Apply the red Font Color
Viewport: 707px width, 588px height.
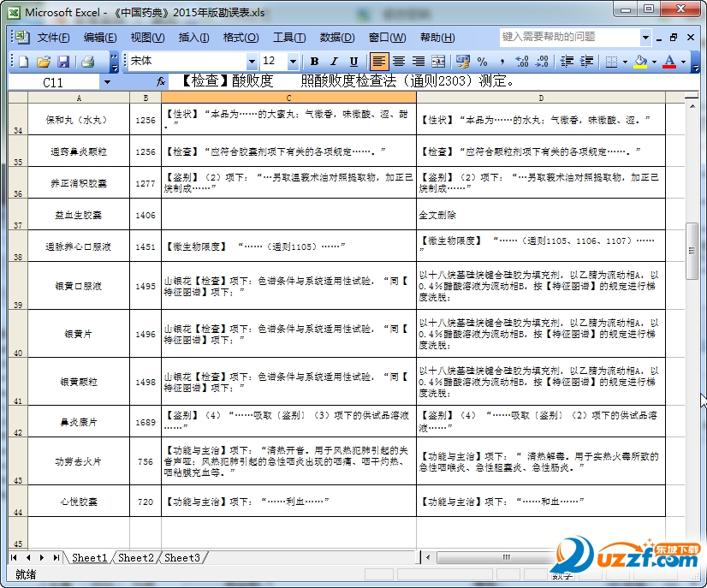[x=669, y=62]
